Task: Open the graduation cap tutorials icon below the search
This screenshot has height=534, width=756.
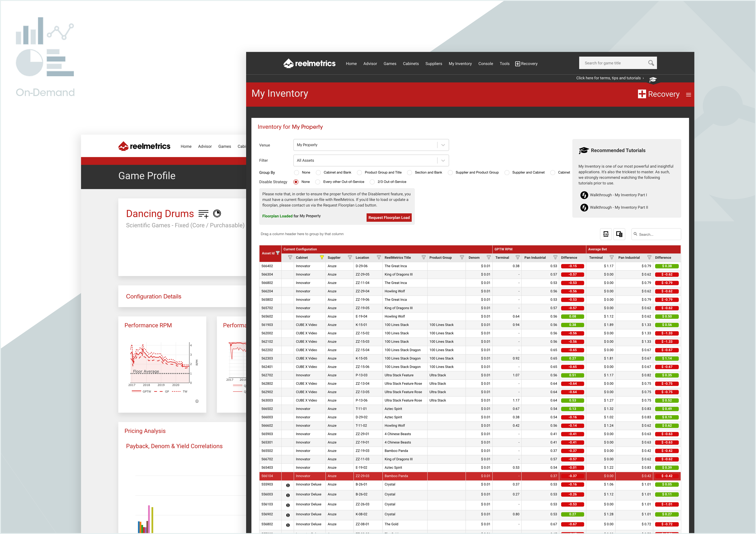Action: (x=653, y=79)
